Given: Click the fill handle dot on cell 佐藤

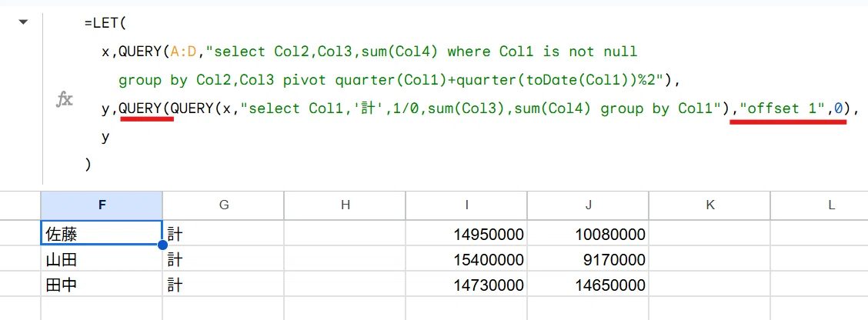Looking at the screenshot, I should point(162,245).
